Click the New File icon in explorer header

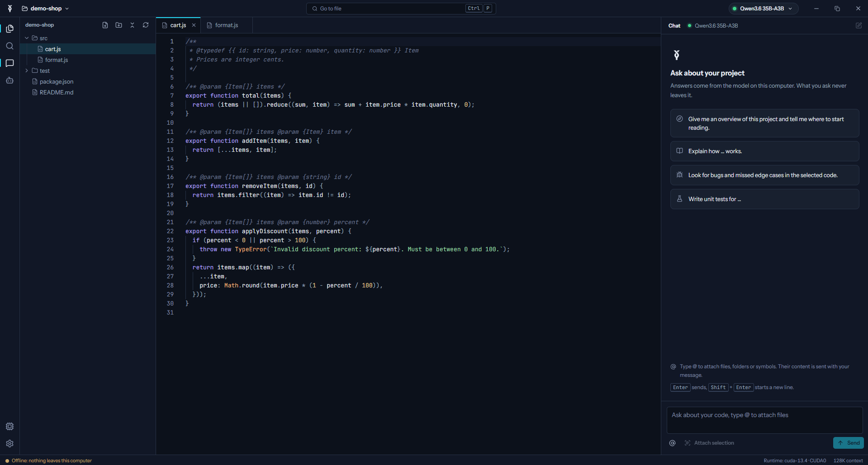(x=105, y=25)
